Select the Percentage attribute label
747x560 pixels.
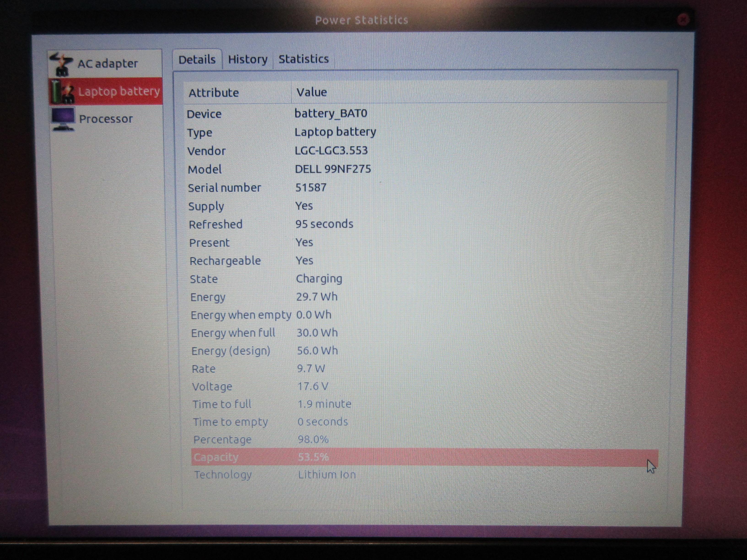click(222, 440)
